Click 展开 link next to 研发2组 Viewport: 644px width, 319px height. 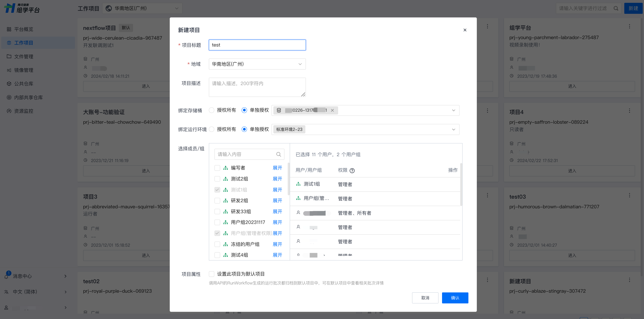coord(277,201)
